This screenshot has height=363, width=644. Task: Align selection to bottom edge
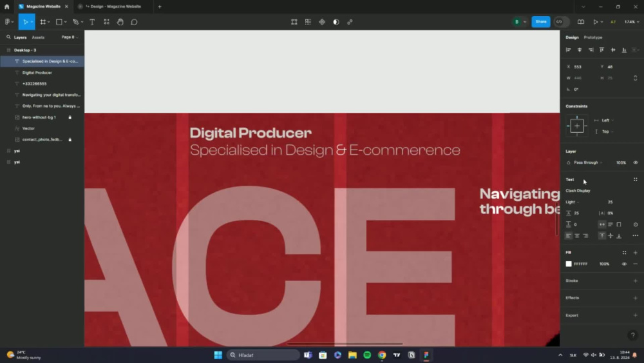[624, 50]
